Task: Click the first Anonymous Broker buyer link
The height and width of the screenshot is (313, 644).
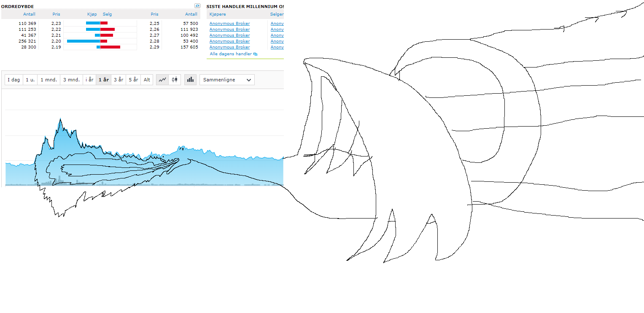Action: tap(229, 24)
